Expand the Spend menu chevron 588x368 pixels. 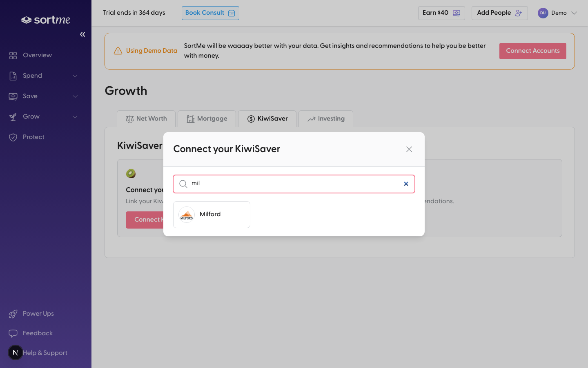pos(75,76)
